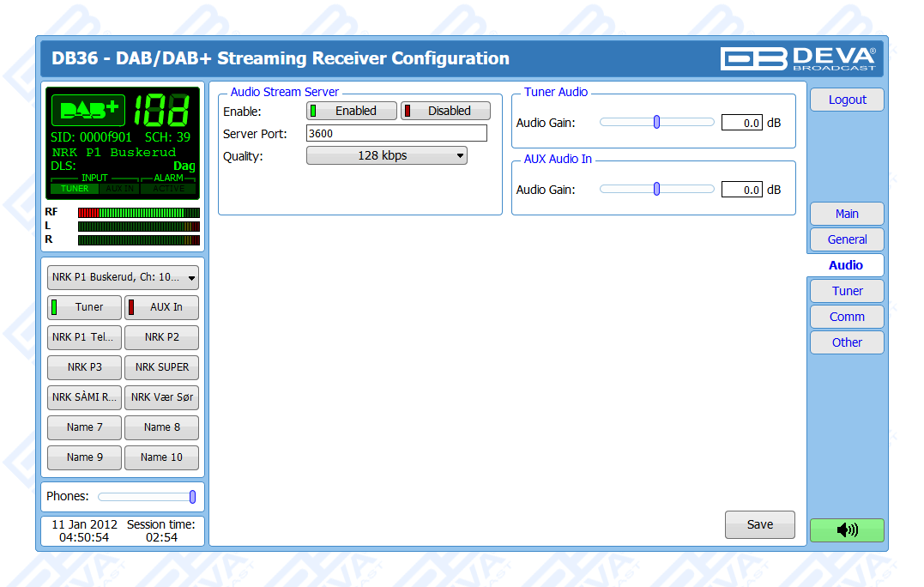The image size is (924, 587).
Task: Click the Server Port input field
Action: (396, 133)
